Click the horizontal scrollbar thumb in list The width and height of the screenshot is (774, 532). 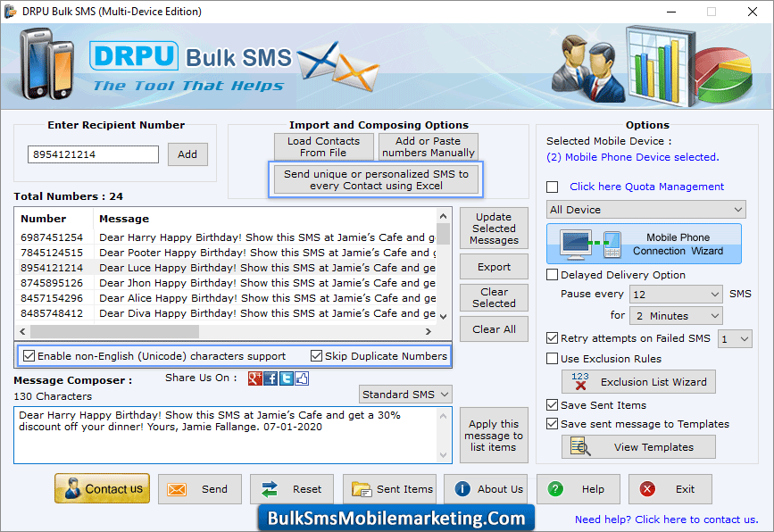pyautogui.click(x=114, y=332)
